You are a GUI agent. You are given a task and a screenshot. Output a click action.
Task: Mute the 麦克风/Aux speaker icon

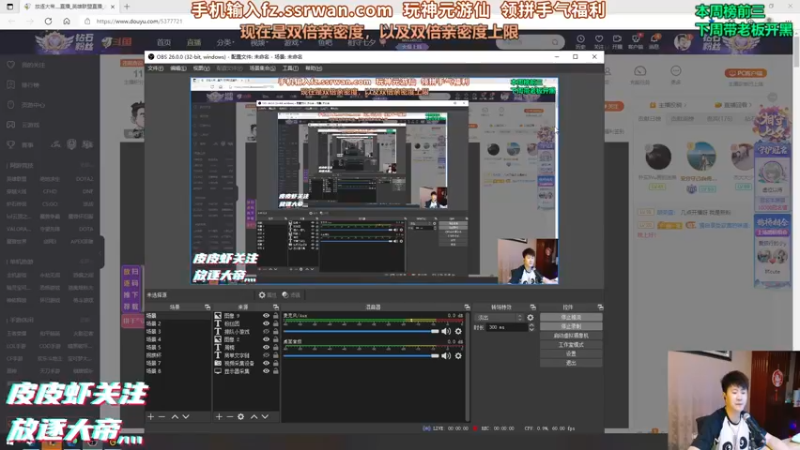[x=446, y=331]
